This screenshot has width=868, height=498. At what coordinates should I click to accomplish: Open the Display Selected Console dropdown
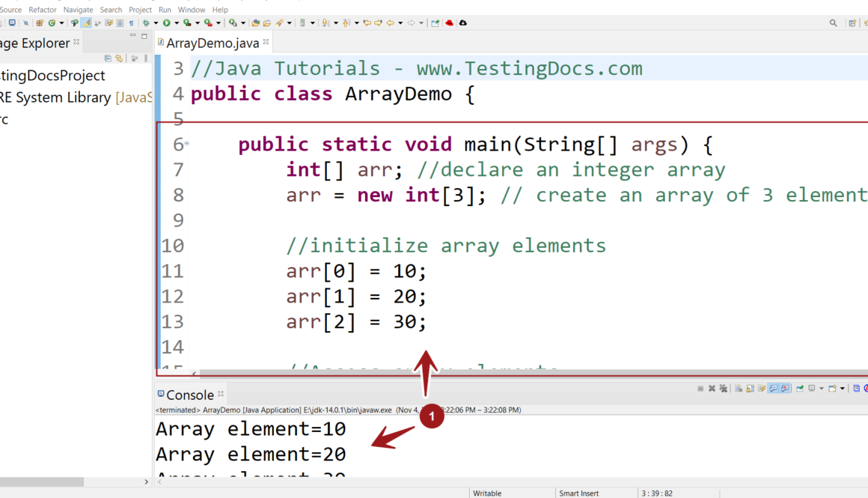[x=821, y=389]
